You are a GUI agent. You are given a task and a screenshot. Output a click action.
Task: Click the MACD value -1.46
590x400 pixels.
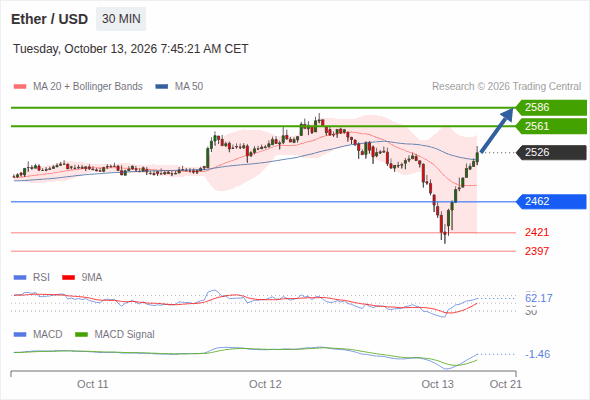click(537, 354)
